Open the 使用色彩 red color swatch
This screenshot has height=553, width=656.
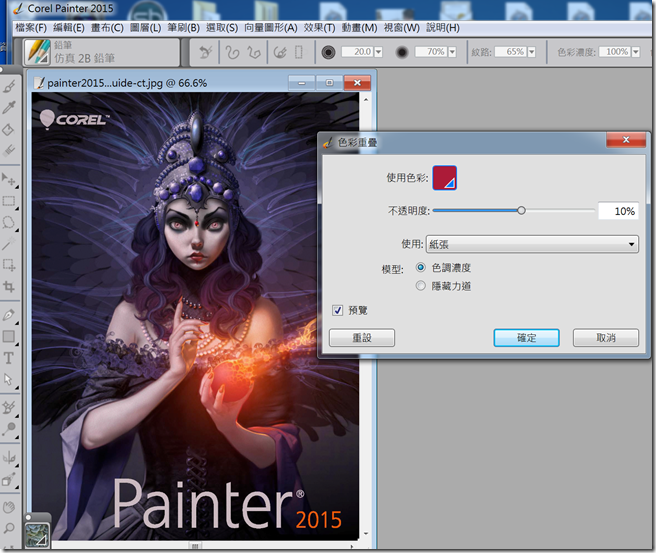444,178
